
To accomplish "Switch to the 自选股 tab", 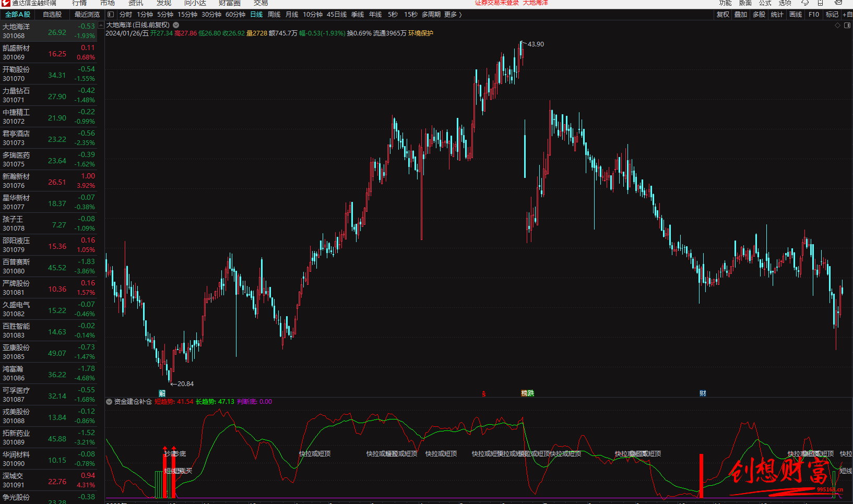I will [52, 15].
